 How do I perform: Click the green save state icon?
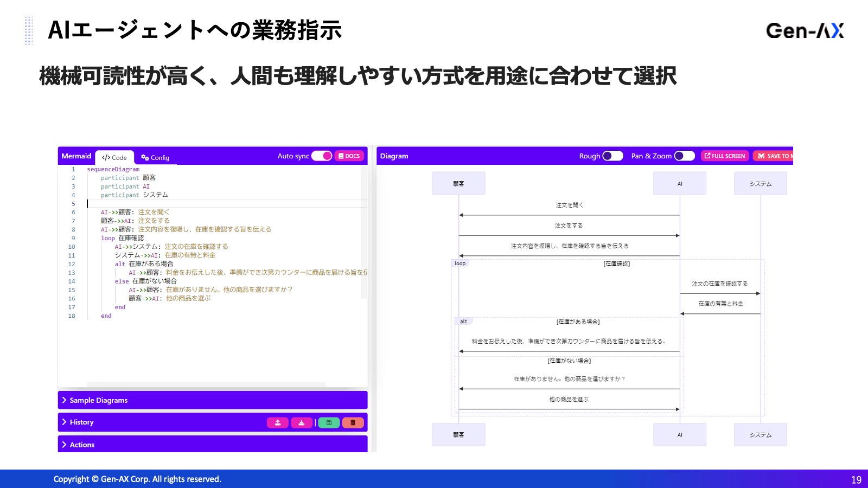[x=329, y=423]
